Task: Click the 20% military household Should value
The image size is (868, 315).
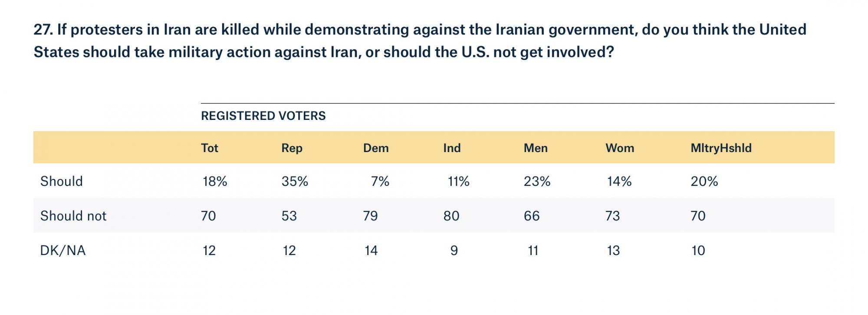Action: (704, 181)
